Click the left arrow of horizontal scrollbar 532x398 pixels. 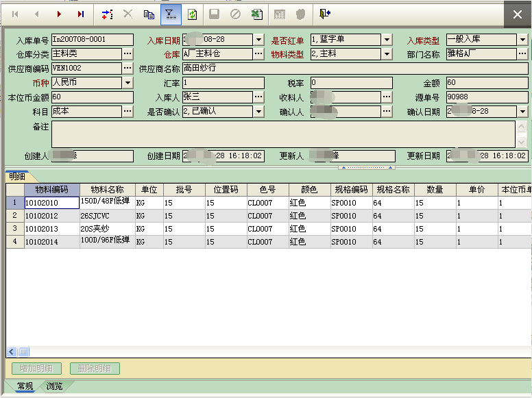[12, 351]
